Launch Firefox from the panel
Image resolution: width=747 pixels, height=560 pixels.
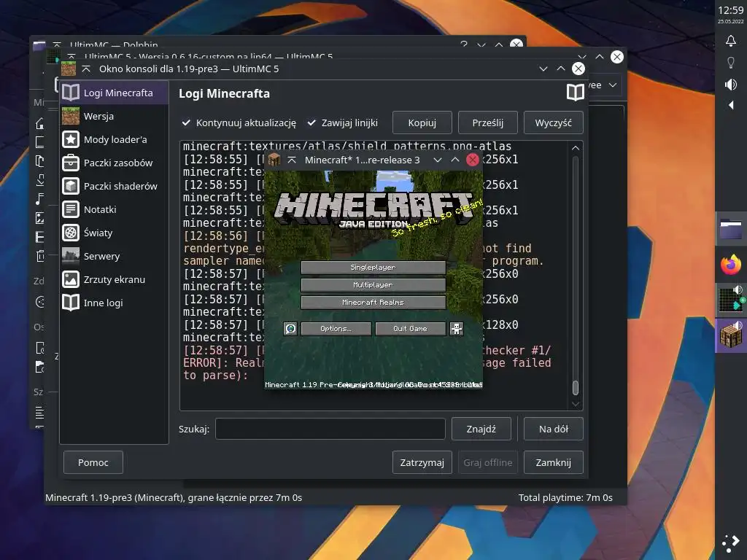pyautogui.click(x=731, y=264)
